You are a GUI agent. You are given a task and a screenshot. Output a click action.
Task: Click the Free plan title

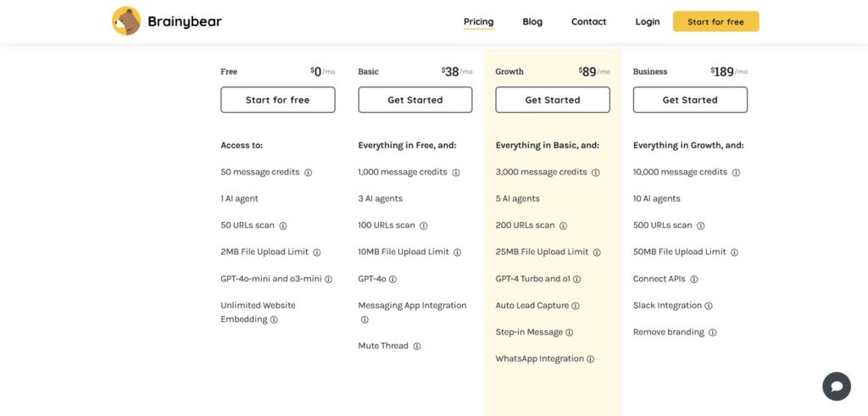pyautogui.click(x=229, y=72)
